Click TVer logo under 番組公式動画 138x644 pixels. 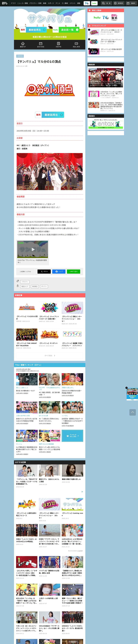tap(106, 17)
